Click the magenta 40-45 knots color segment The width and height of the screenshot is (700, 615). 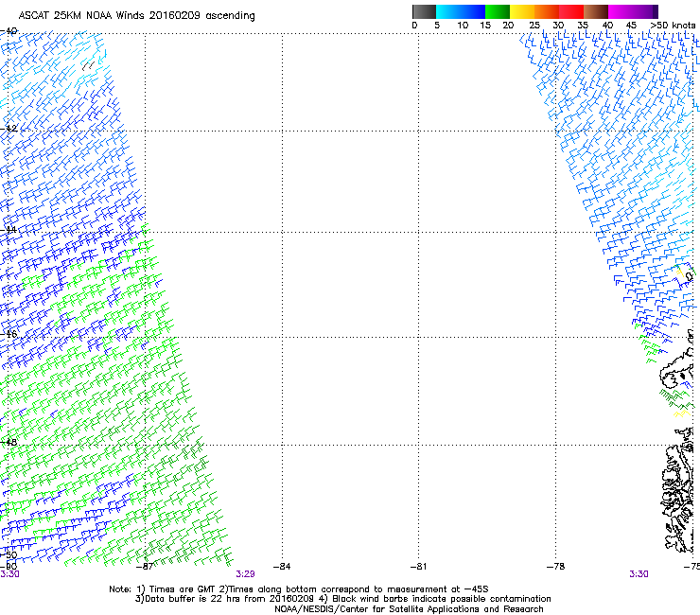[621, 11]
